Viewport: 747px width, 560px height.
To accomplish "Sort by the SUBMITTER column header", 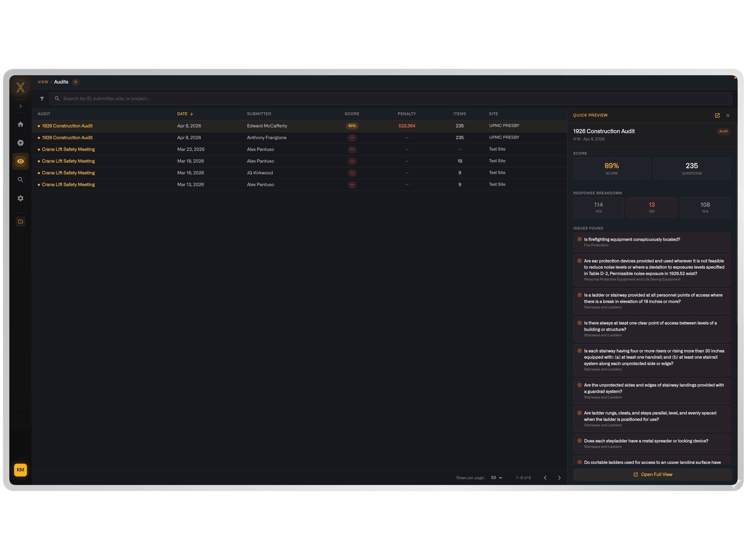I will (259, 114).
